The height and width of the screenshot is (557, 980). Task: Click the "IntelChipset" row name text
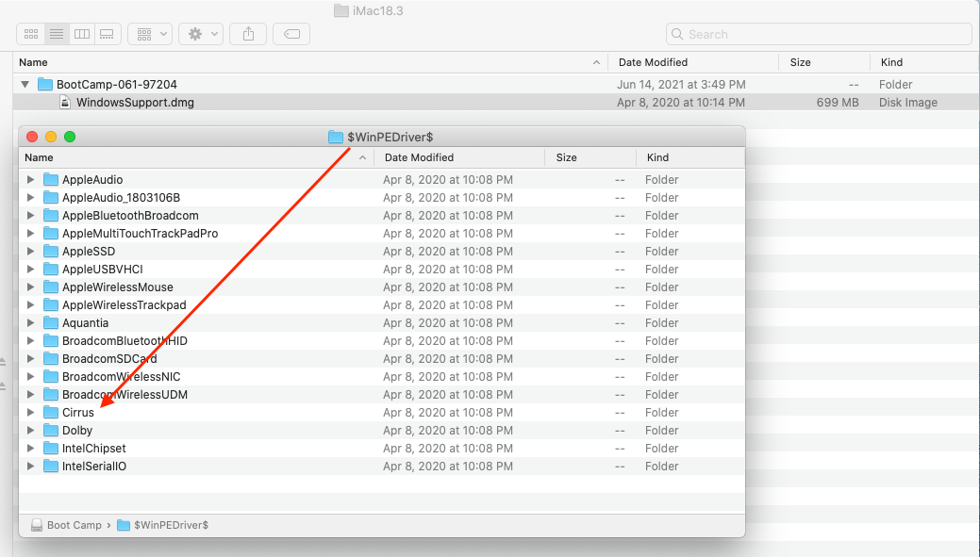click(93, 449)
